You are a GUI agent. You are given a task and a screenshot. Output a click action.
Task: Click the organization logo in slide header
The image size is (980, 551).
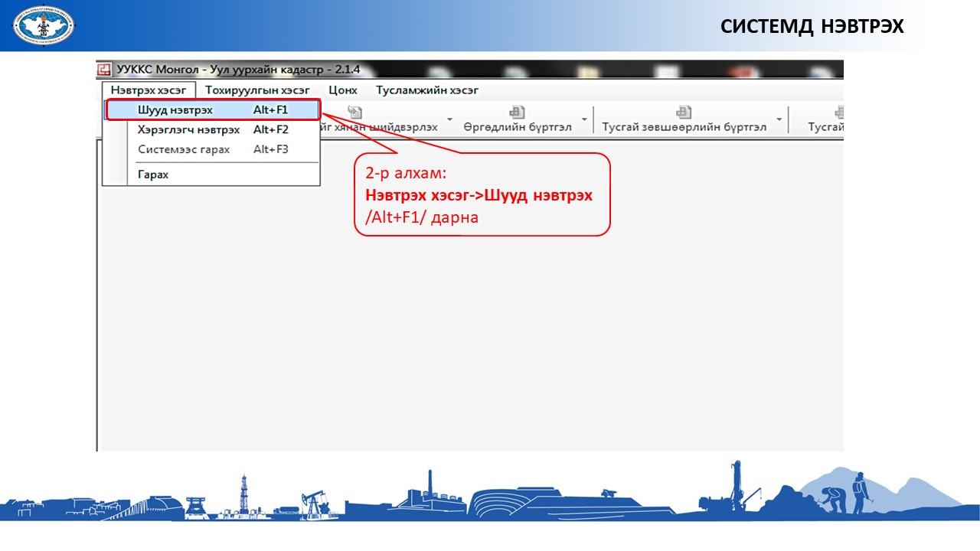click(44, 24)
